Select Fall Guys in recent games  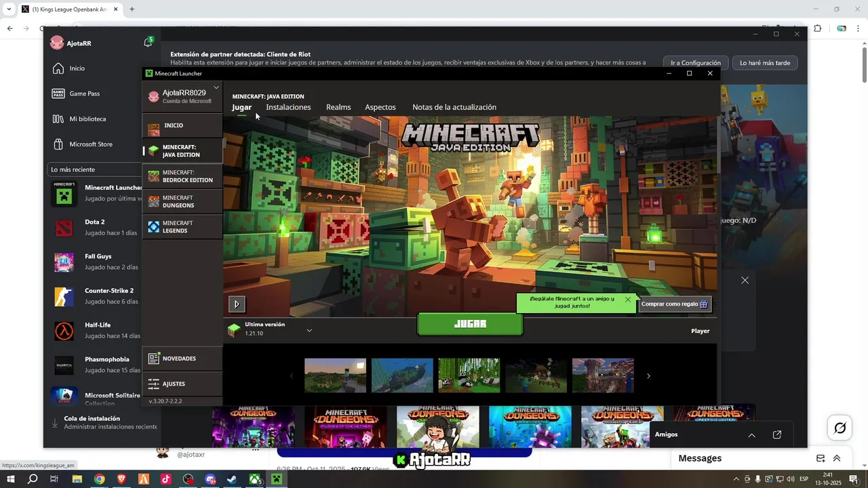click(x=95, y=262)
